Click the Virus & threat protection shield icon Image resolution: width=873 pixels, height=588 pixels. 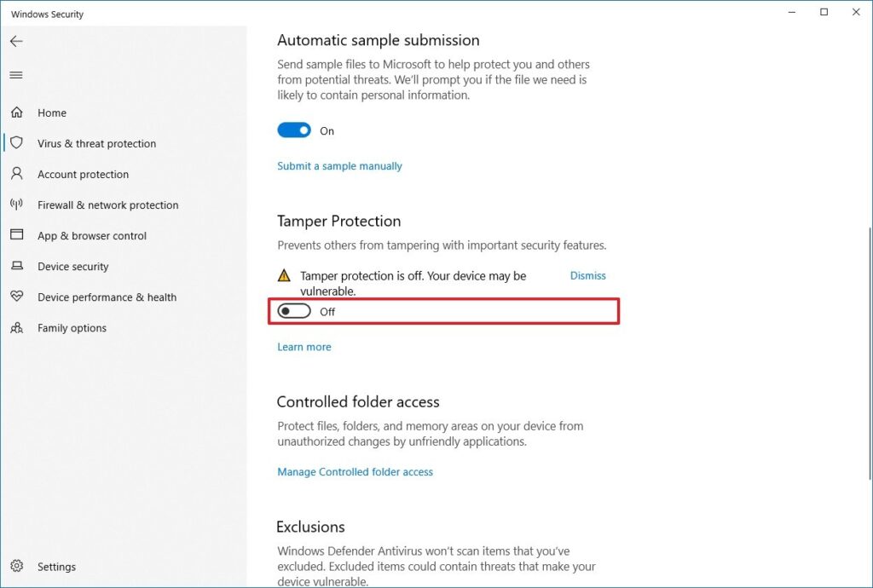pos(16,143)
